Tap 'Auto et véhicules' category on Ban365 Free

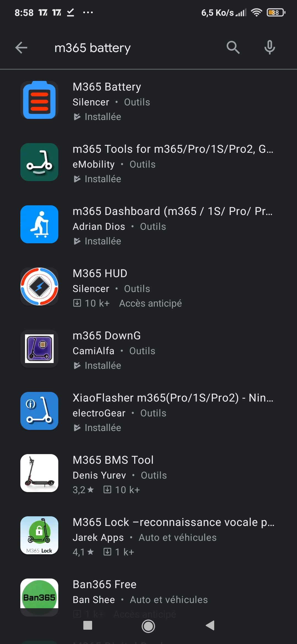tap(169, 600)
